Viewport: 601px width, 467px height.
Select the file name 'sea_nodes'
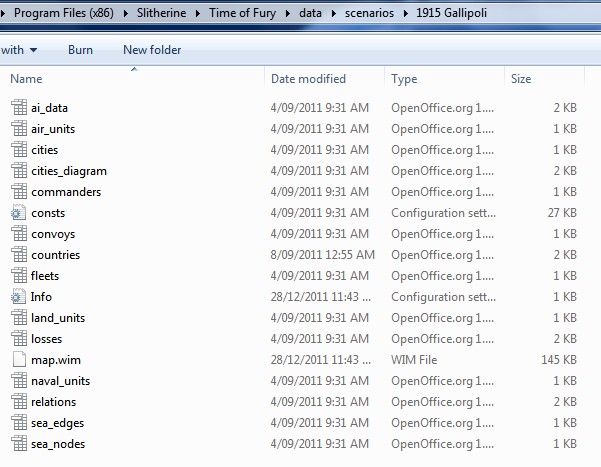point(58,444)
